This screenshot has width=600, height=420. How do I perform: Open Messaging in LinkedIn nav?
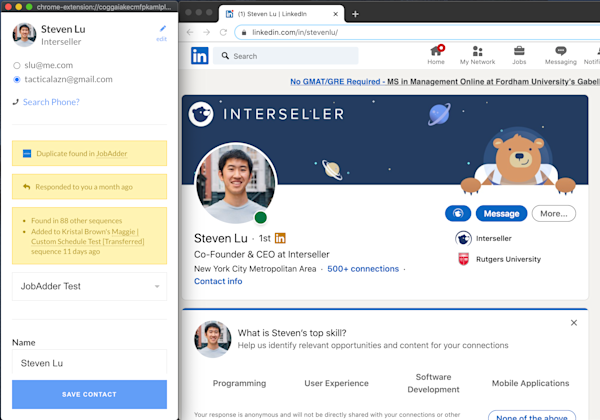[x=561, y=55]
